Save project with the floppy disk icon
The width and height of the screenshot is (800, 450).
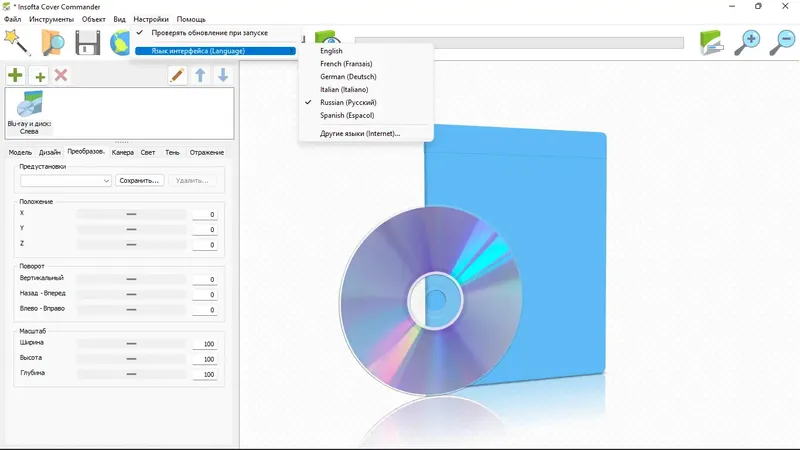(88, 43)
